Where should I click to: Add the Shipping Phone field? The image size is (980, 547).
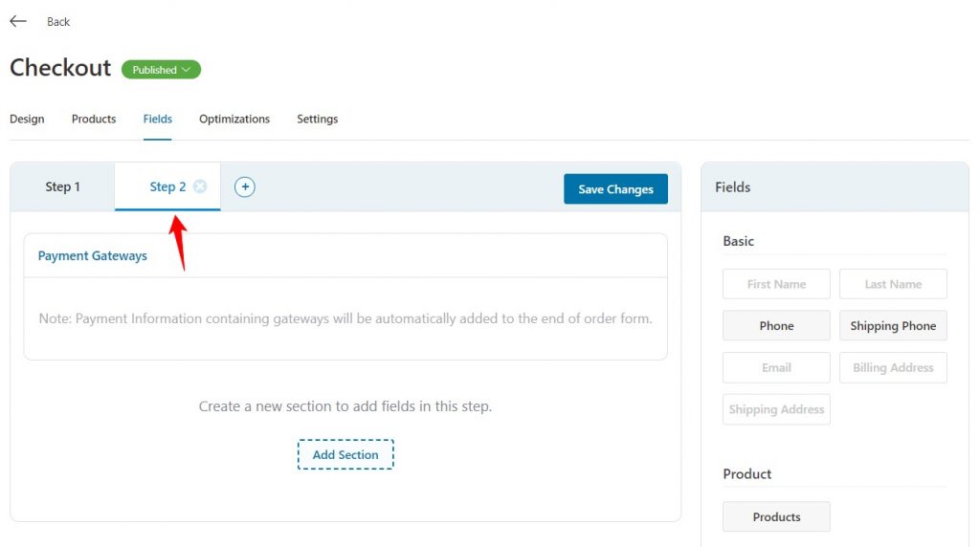pyautogui.click(x=893, y=325)
